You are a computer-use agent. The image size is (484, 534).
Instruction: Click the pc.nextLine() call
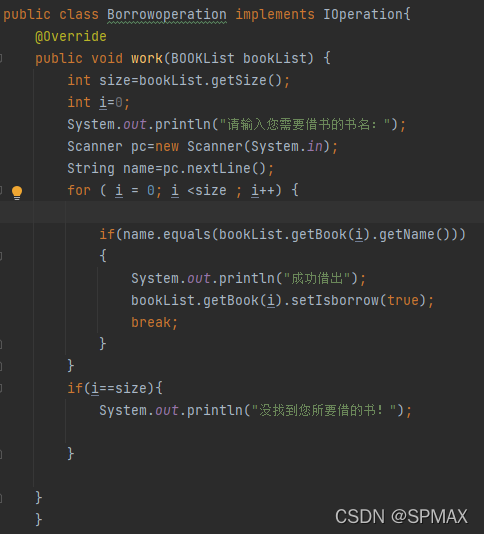coord(215,169)
